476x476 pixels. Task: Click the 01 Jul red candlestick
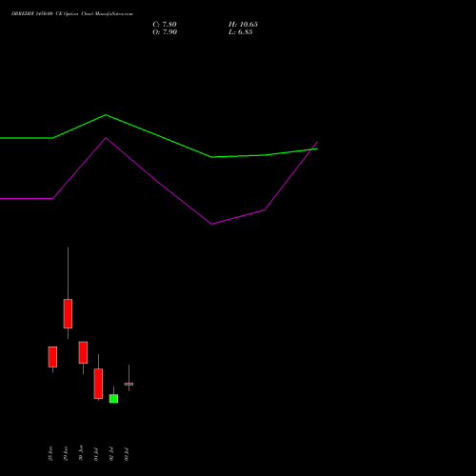pyautogui.click(x=98, y=384)
